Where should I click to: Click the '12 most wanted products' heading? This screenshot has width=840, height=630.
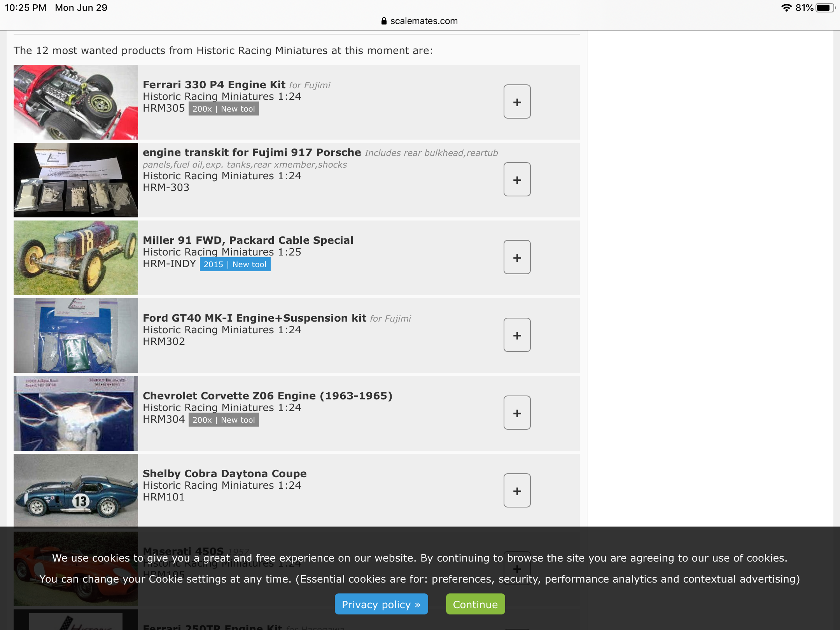[223, 51]
